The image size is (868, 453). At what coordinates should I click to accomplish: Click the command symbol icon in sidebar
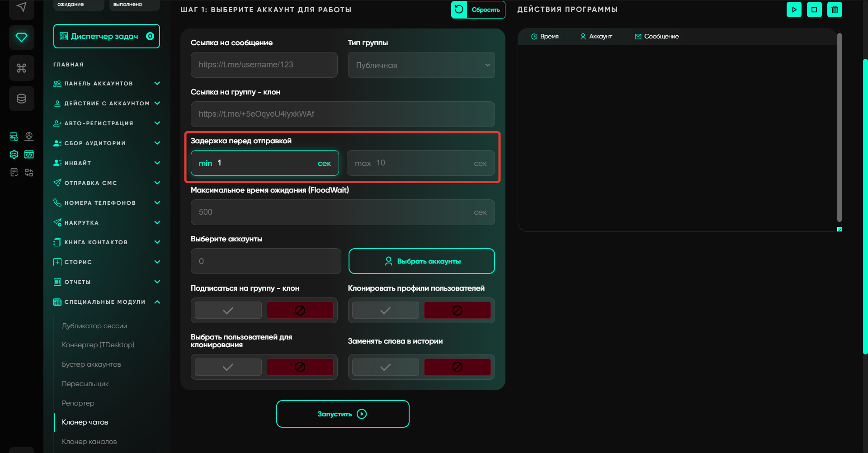coord(21,68)
